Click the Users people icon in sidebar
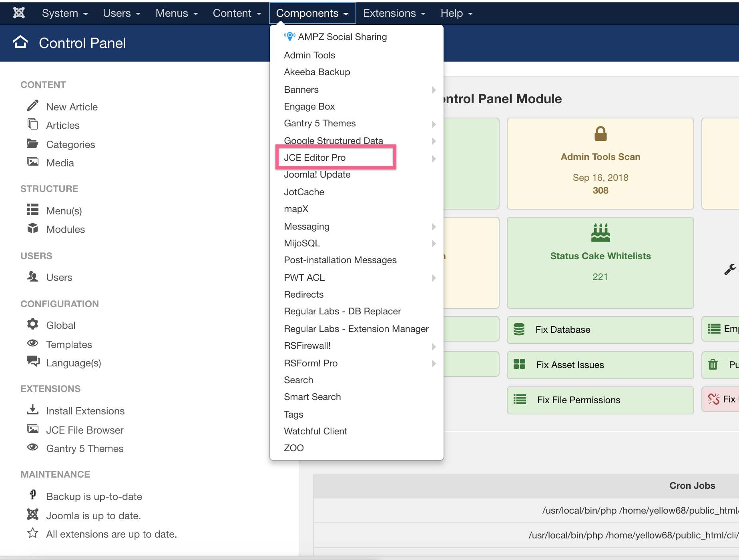This screenshot has width=739, height=560. coord(33,276)
